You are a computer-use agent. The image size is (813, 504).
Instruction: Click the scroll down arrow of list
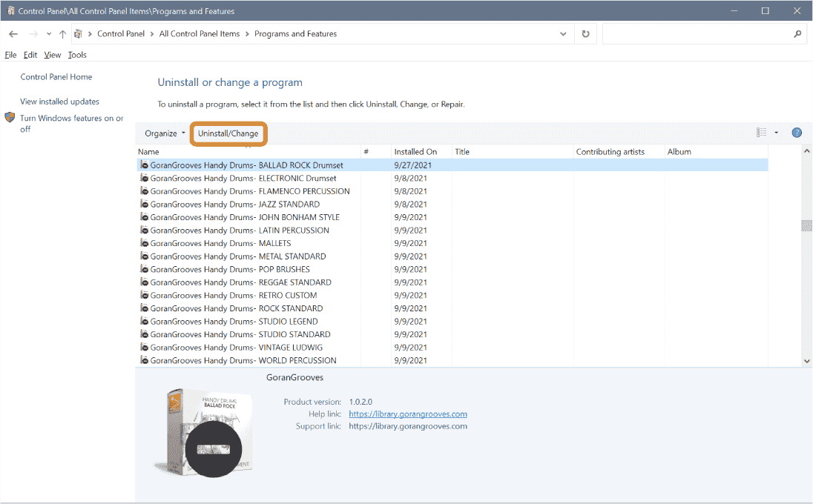point(807,361)
